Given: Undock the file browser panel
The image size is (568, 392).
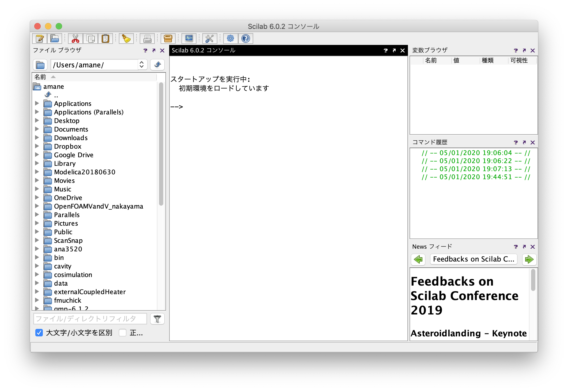Looking at the screenshot, I should (154, 50).
